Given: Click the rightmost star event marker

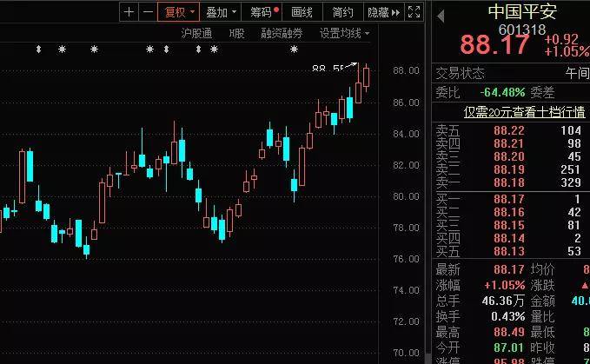Looking at the screenshot, I should (294, 49).
